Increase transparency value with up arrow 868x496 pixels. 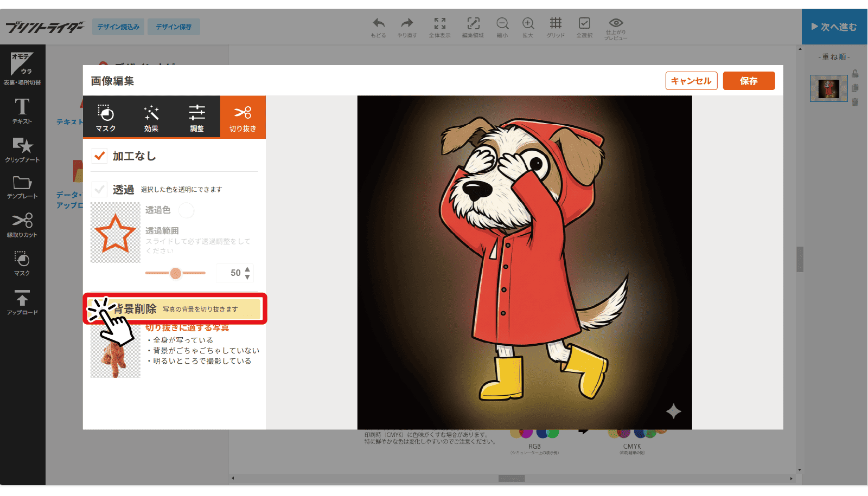(x=247, y=269)
